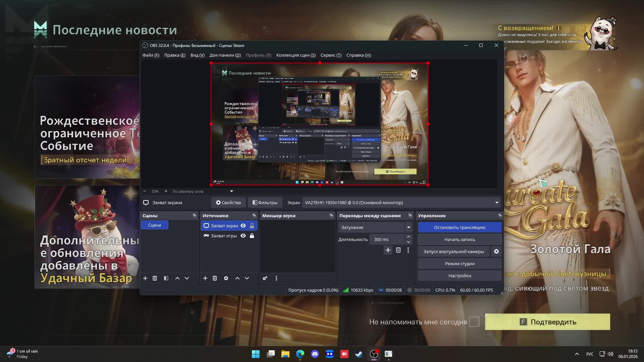Open virtual camera settings gear
Image resolution: width=644 pixels, height=362 pixels.
point(496,251)
